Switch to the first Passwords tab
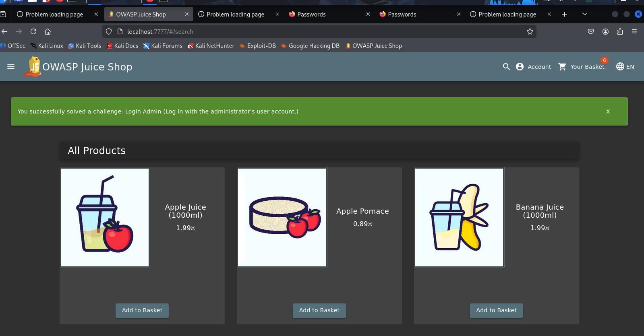644x336 pixels. pos(329,14)
